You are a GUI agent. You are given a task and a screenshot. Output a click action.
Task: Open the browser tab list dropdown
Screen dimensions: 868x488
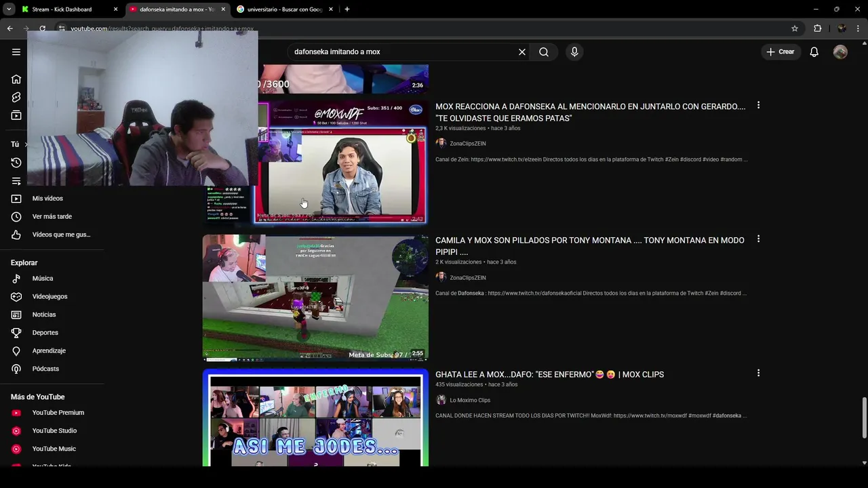9,9
